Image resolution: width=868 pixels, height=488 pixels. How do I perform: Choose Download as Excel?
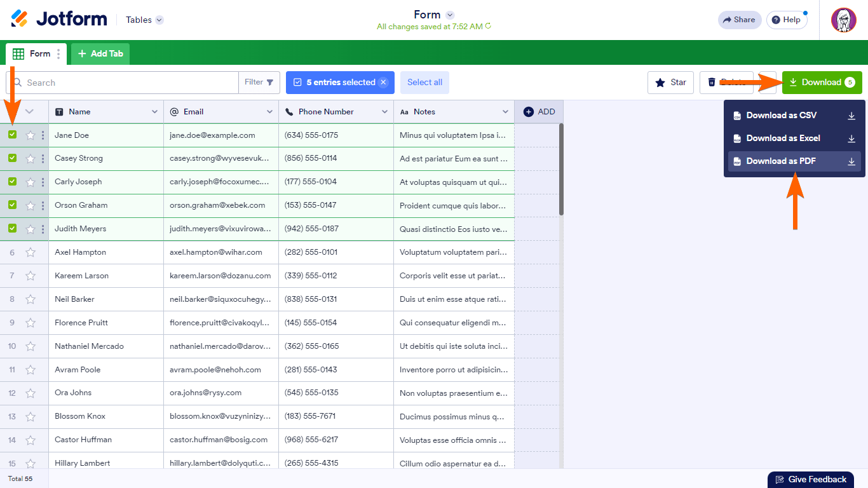(794, 139)
